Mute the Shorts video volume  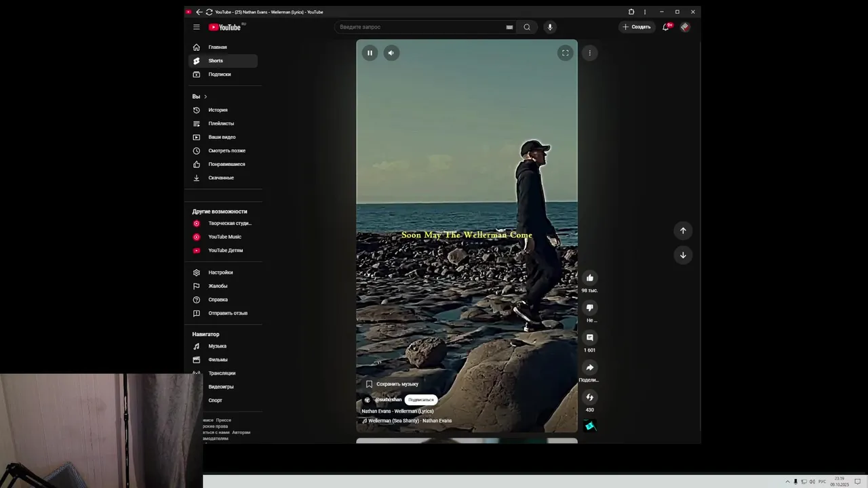pyautogui.click(x=391, y=53)
